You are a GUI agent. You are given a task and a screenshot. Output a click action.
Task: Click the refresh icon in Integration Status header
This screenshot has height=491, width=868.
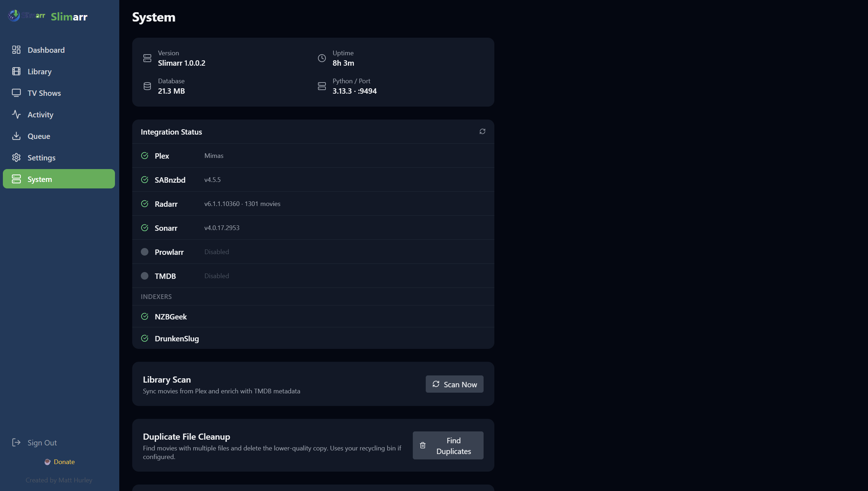click(x=482, y=131)
